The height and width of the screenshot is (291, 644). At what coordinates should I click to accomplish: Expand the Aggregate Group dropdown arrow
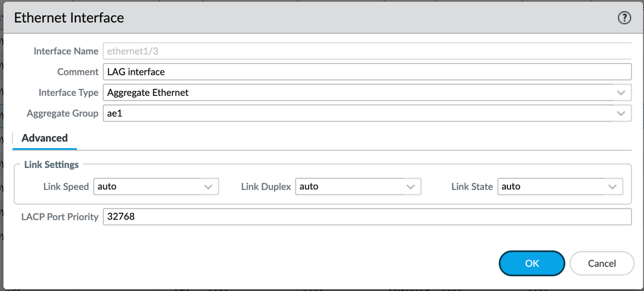(621, 113)
